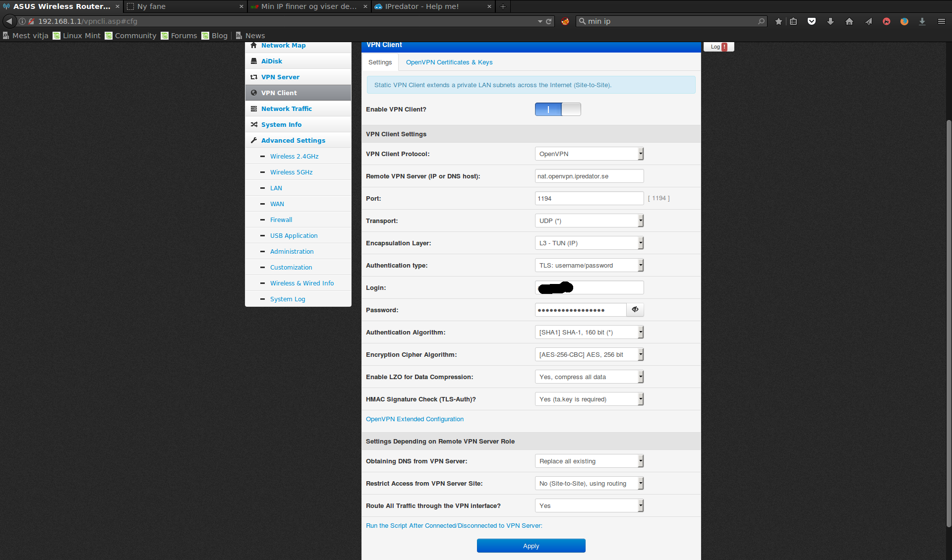
Task: Click the AiDisk sidebar icon
Action: pos(254,61)
